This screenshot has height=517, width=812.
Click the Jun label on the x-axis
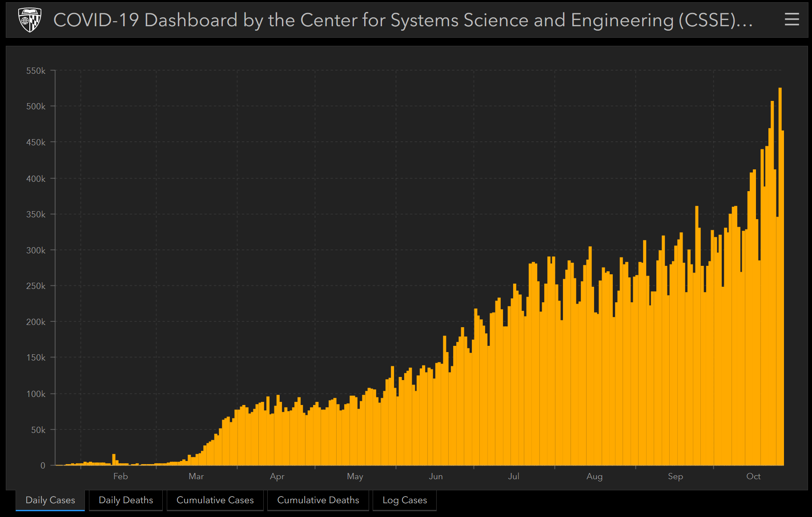tap(436, 476)
